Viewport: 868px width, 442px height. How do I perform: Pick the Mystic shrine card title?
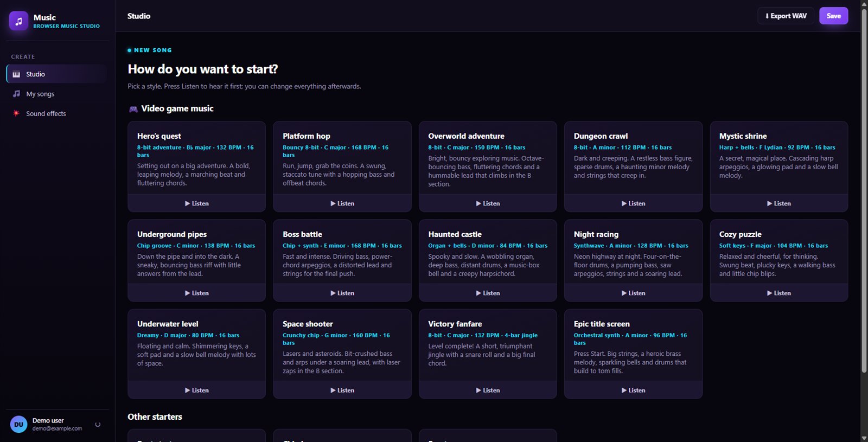coord(743,136)
